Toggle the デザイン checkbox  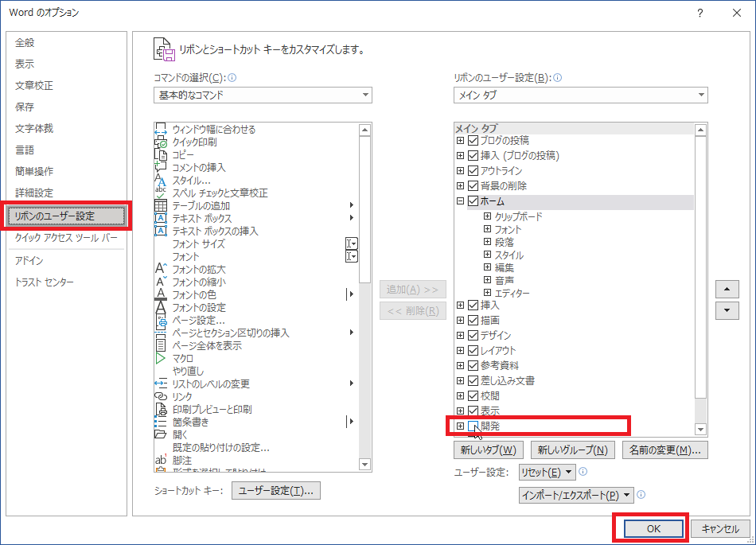pos(473,335)
